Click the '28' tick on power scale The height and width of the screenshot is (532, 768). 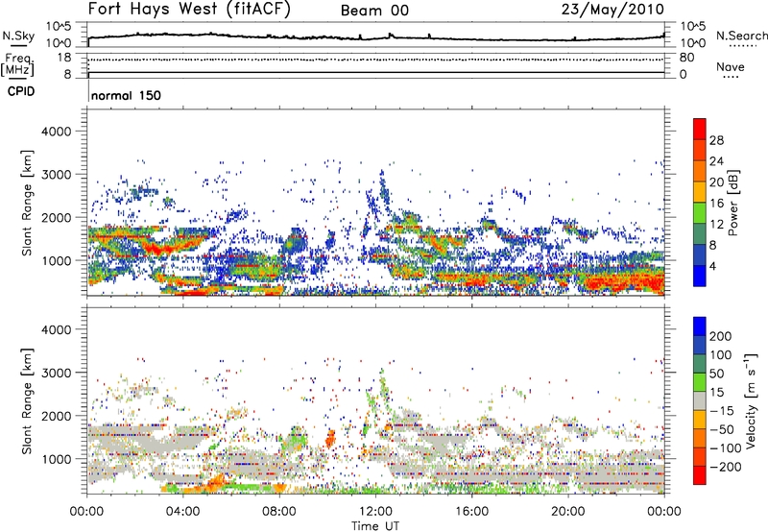716,140
